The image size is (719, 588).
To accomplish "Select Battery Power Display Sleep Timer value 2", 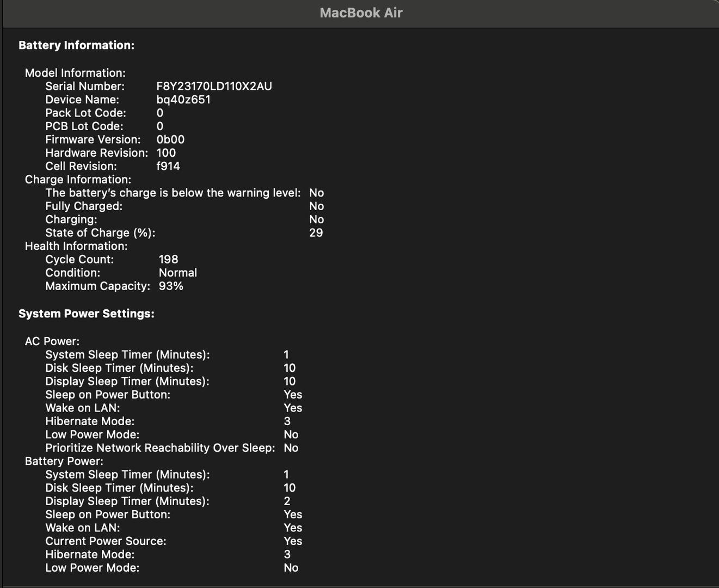I will (x=287, y=501).
